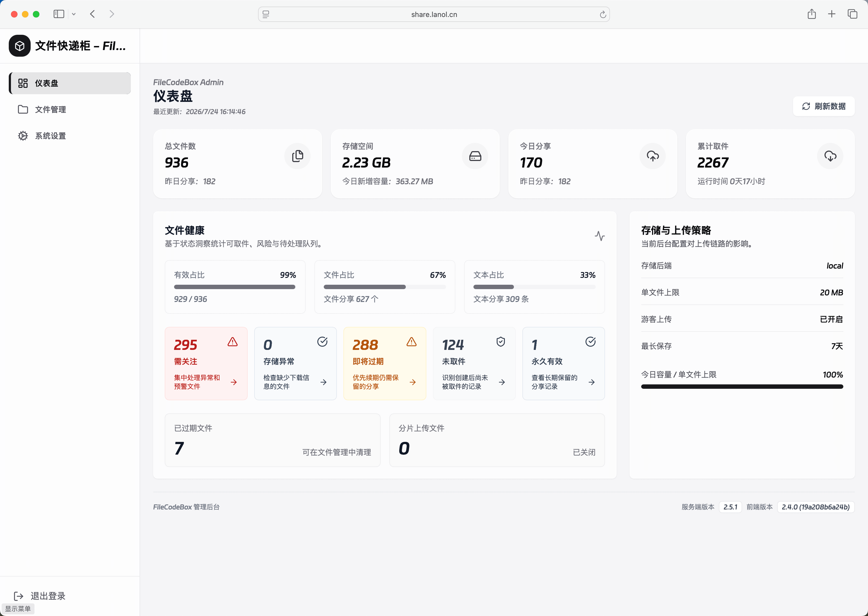Open the 288 即将过期 card
Viewport: 868px width, 616px height.
(x=385, y=363)
